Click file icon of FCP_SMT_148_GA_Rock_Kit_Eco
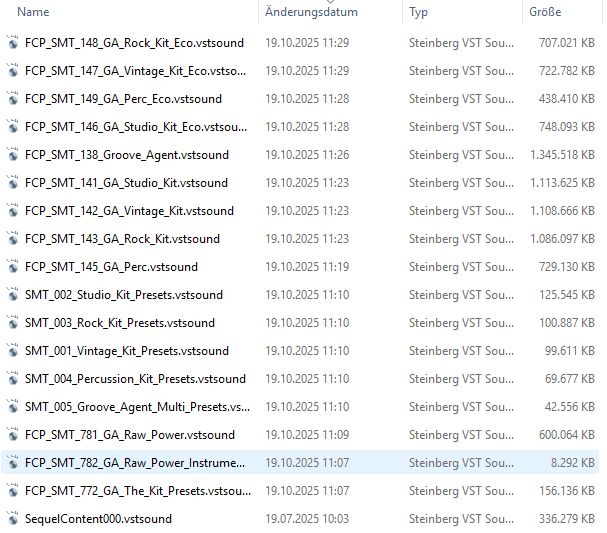 point(13,43)
